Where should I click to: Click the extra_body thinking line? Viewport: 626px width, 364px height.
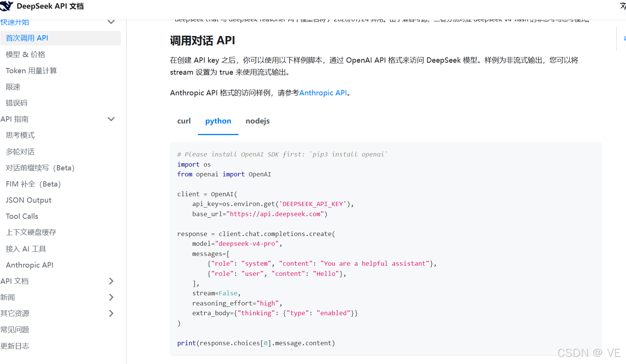[275, 313]
